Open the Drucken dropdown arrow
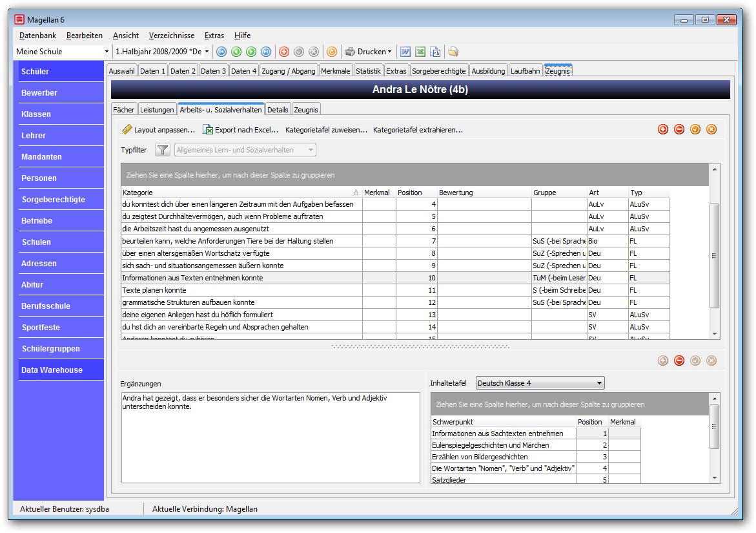 389,52
